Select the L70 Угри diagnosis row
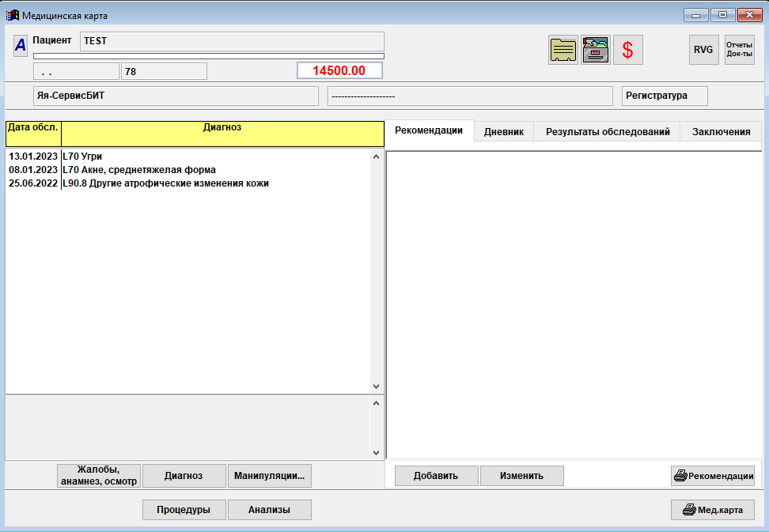Image resolution: width=769 pixels, height=532 pixels. pos(82,157)
